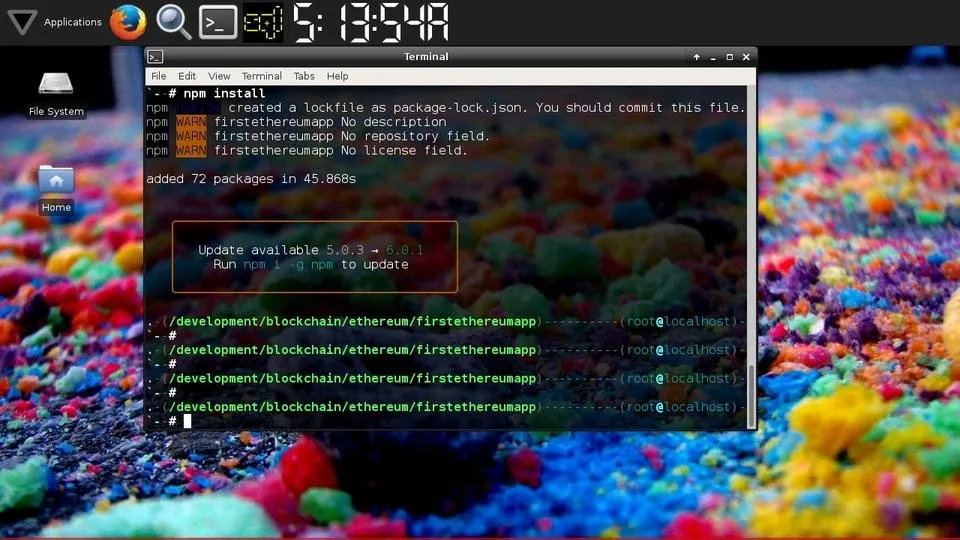
Task: Open the View menu in Terminal
Action: (219, 76)
